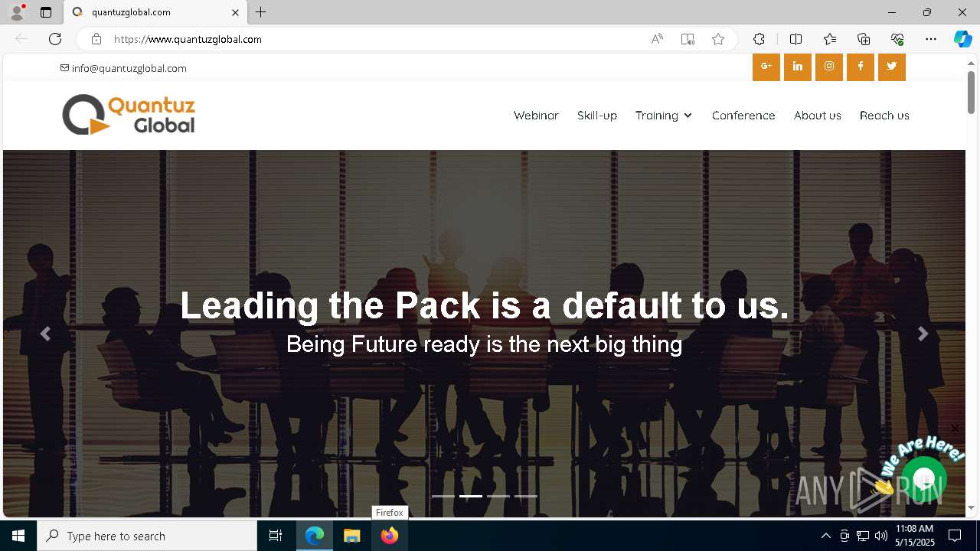Select the fourth carousel slide indicator
Screen dimensions: 980x551
coord(525,496)
